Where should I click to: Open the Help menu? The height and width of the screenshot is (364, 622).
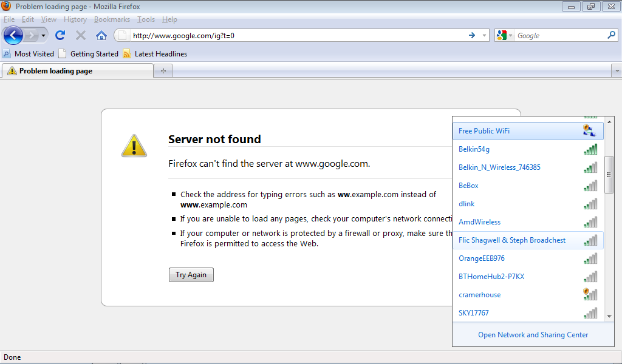click(169, 19)
